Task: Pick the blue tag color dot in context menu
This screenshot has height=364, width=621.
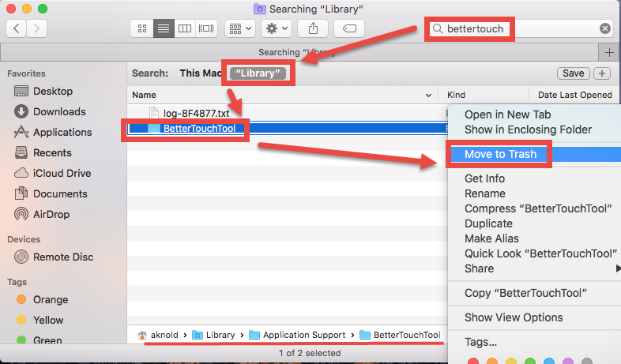Action: [x=549, y=362]
